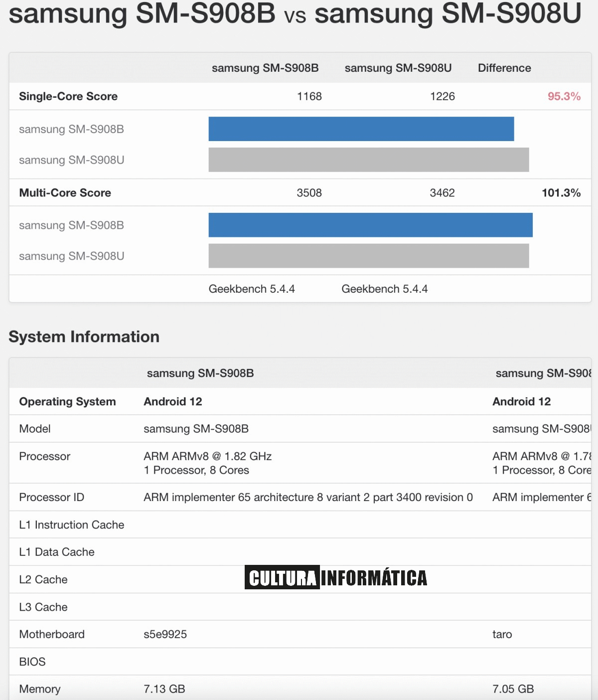Click the 101.3% difference value
This screenshot has height=700, width=598.
561,192
